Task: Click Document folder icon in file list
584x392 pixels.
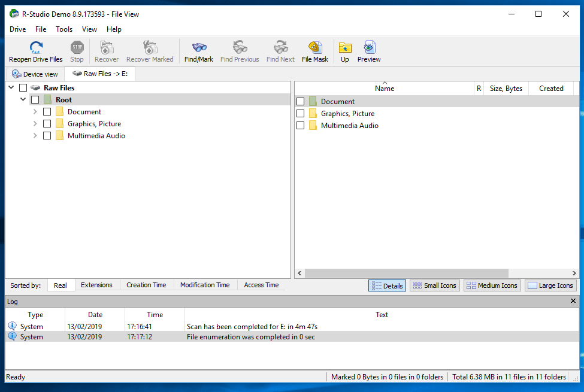Action: click(313, 101)
